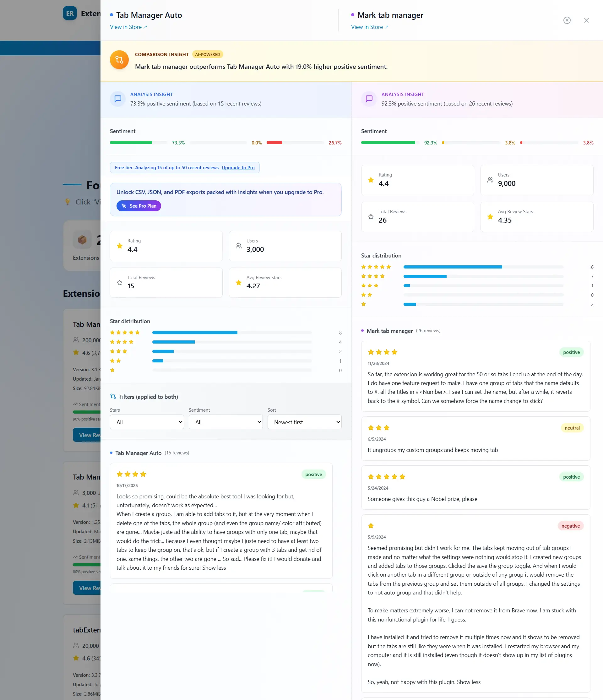Click the Filters icon beside 'Filters (applied to both)'
The width and height of the screenshot is (603, 700).
[x=113, y=396]
